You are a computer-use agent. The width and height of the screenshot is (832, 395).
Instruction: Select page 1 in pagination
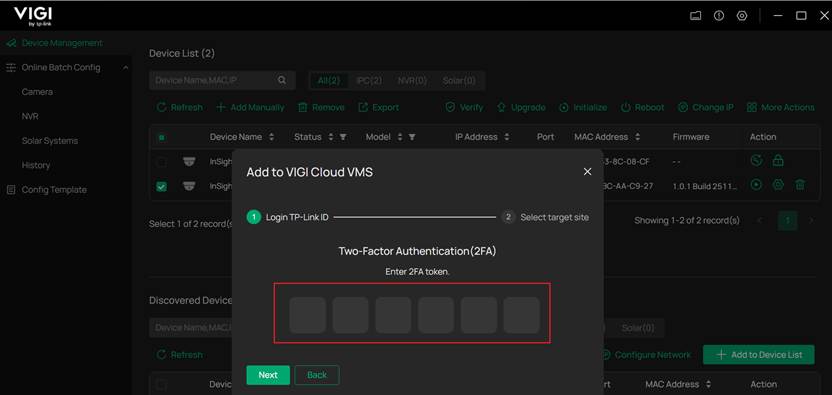click(787, 220)
